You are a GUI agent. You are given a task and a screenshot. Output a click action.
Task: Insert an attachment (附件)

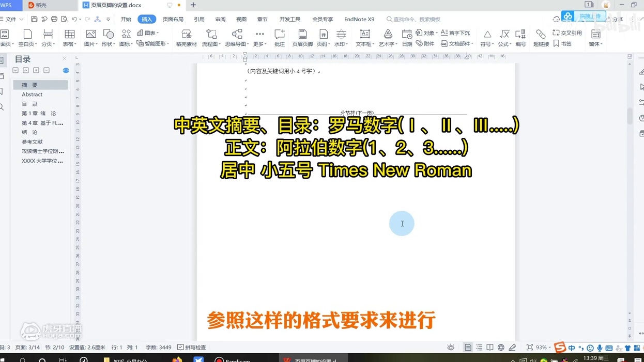pos(425,44)
